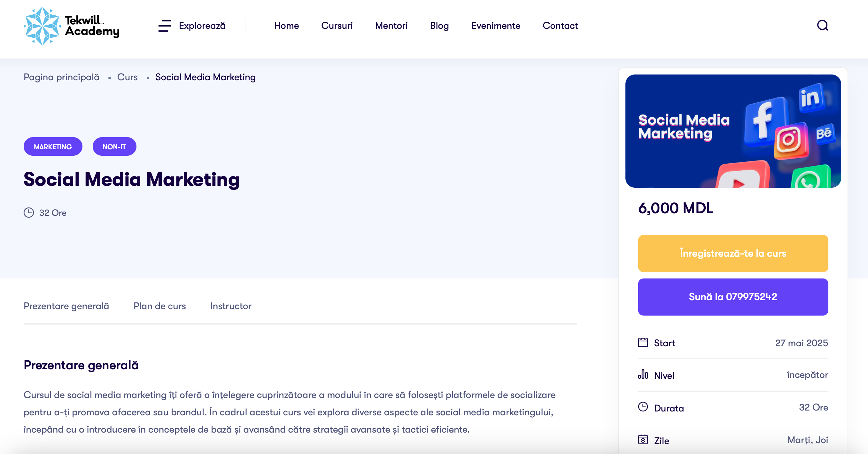Screen dimensions: 868x454
Task: Select the Instructor tab
Action: 230,306
